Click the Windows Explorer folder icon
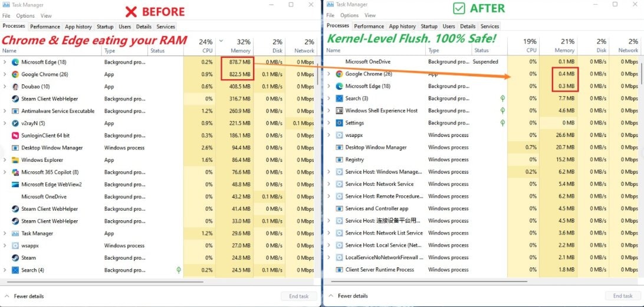The image size is (644, 307). [x=15, y=160]
